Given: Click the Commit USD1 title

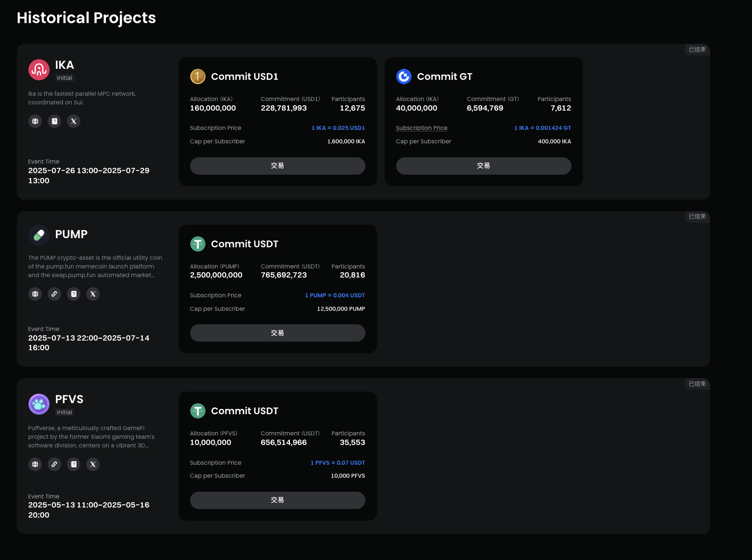Looking at the screenshot, I should (245, 76).
